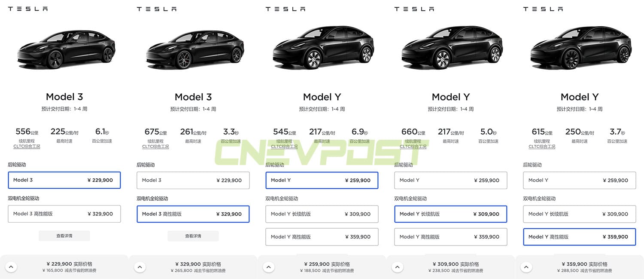Open the CLTC综合工况 link under 675公里 range

coord(155,146)
